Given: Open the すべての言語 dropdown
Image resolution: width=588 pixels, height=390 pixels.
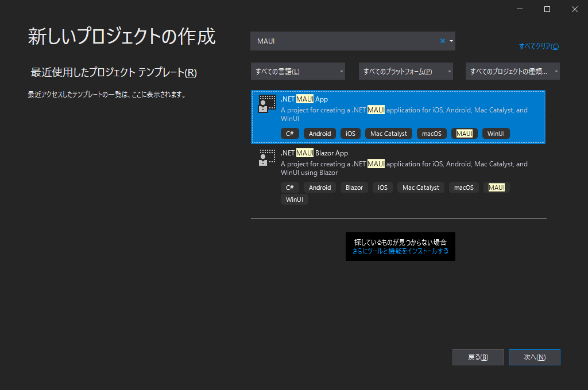Looking at the screenshot, I should pos(297,71).
